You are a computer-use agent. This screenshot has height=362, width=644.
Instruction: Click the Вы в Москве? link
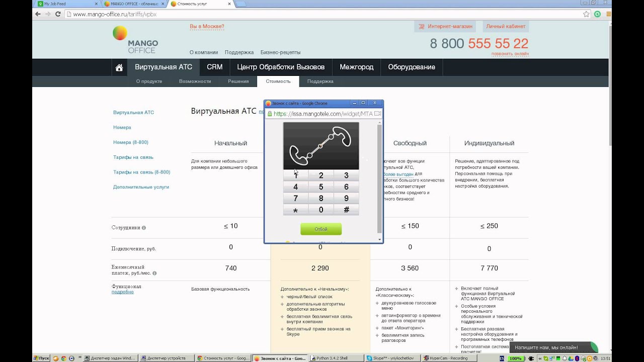[x=207, y=26]
